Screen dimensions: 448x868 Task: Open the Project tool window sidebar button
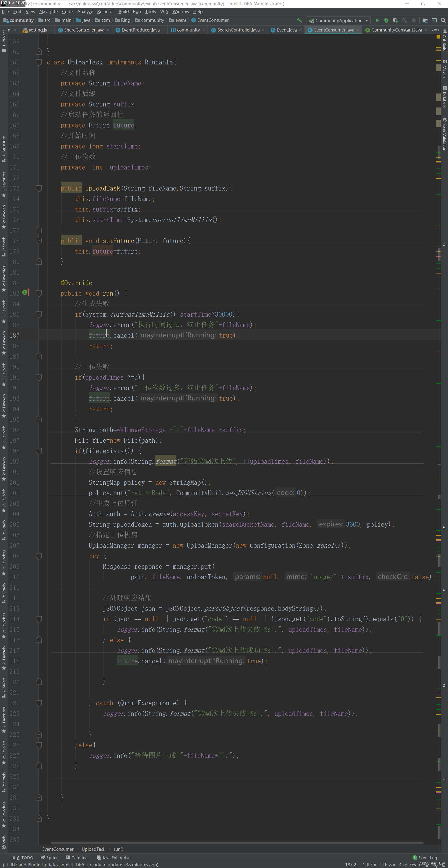(x=4, y=41)
